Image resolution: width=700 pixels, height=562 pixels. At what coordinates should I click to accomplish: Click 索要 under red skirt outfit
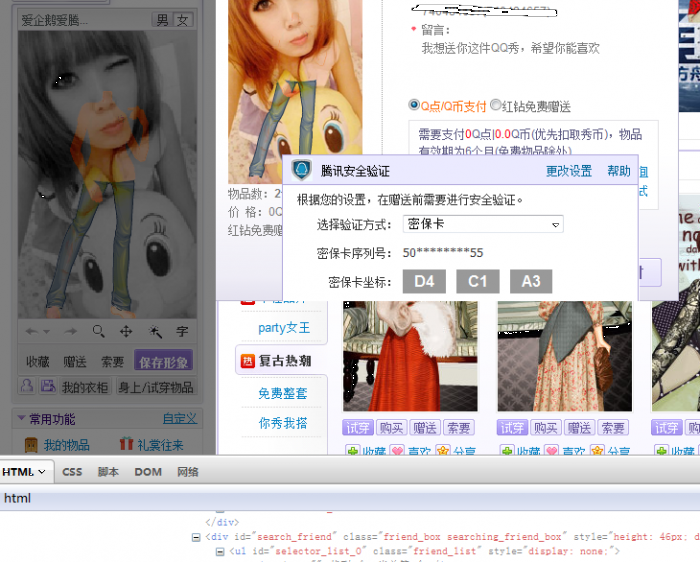tap(459, 428)
